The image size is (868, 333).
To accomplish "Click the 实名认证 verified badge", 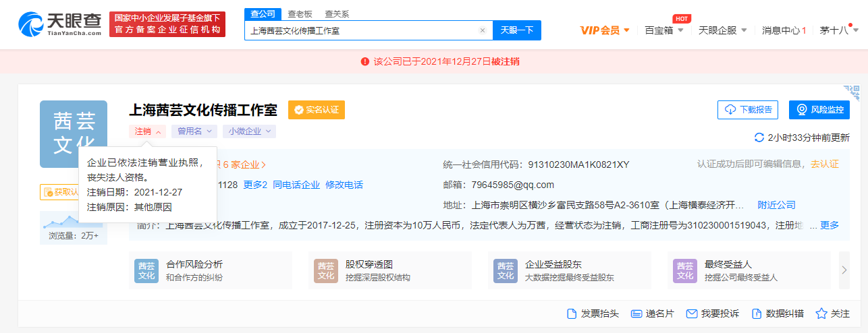I will [x=317, y=110].
